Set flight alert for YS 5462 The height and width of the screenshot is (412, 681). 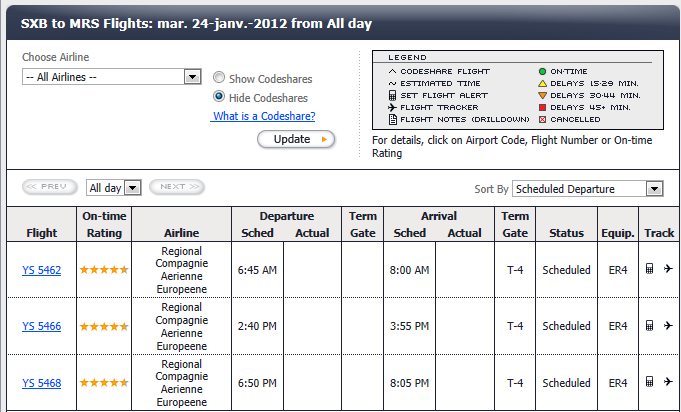(649, 269)
